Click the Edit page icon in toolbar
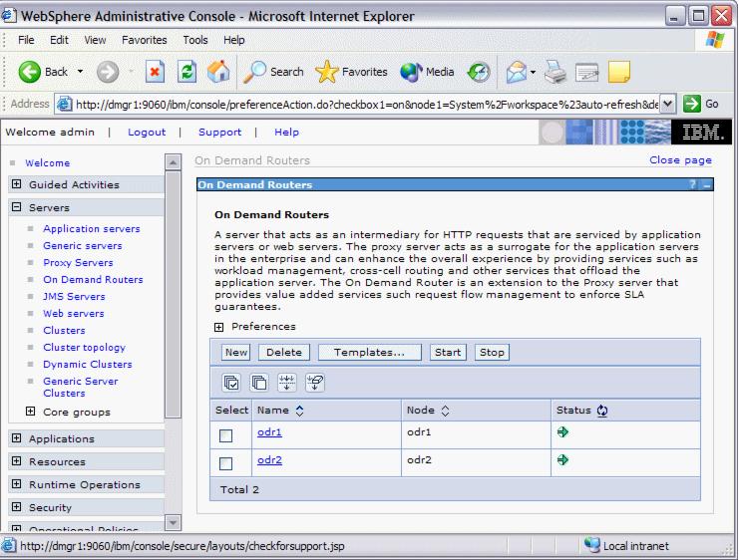Image resolution: width=739 pixels, height=560 pixels. (x=586, y=72)
